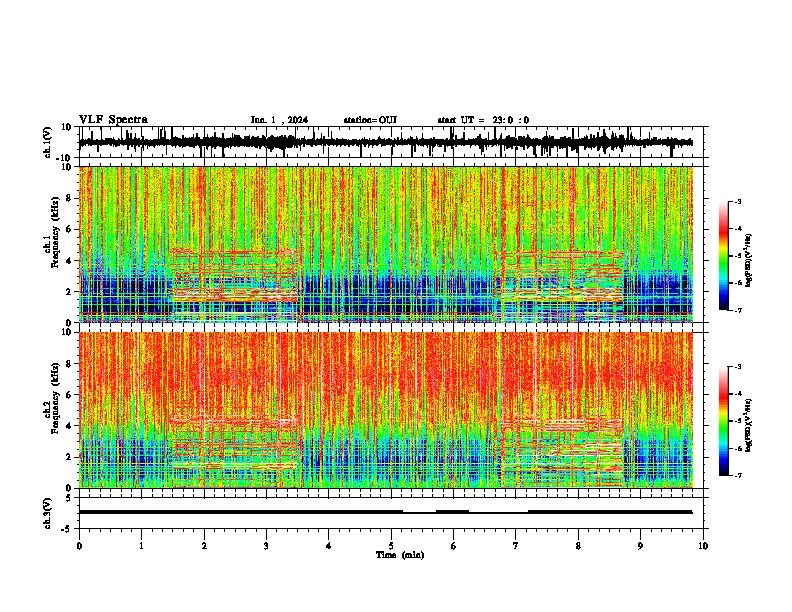Screen dimensions: 792x612
Task: Click the ch.1 color bar '-3' label
Action: (x=737, y=201)
